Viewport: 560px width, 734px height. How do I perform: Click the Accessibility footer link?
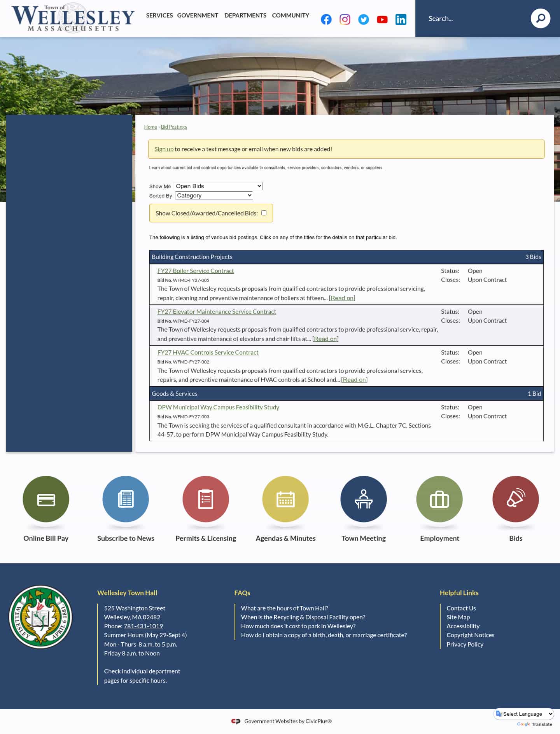click(463, 626)
